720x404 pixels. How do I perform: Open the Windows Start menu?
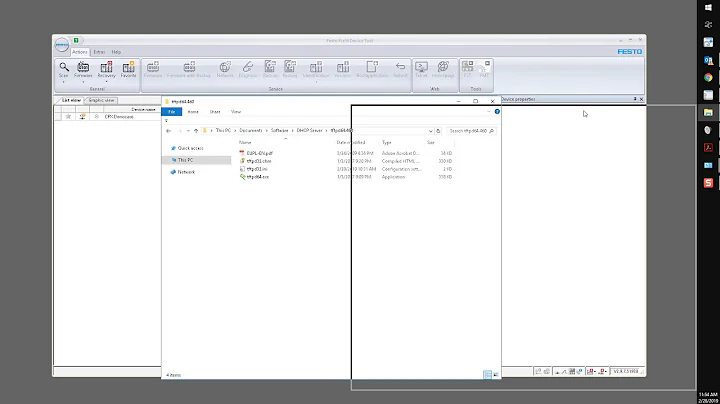point(709,7)
